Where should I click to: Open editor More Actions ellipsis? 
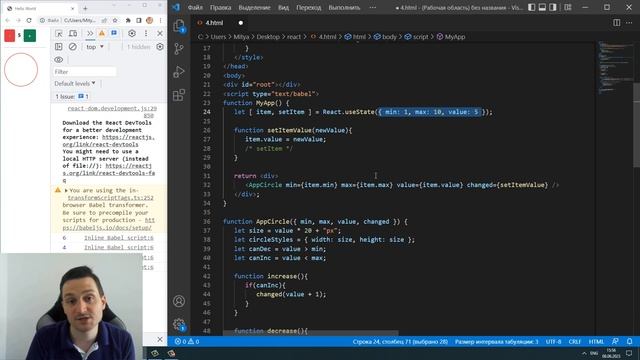(629, 23)
